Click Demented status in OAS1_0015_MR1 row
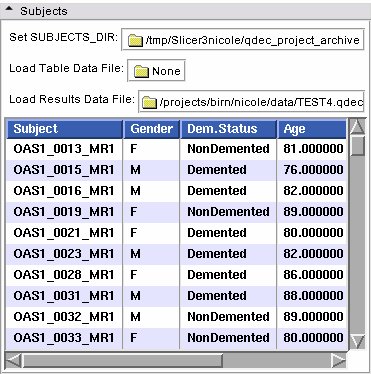This screenshot has width=371, height=374. [x=228, y=170]
